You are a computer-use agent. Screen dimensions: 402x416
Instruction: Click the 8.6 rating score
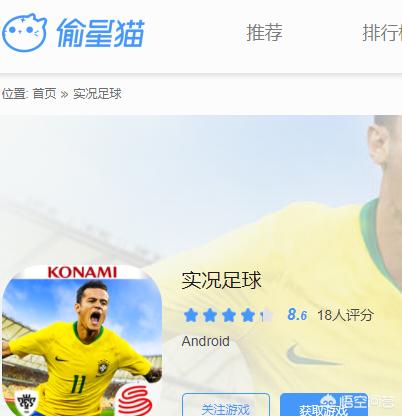click(x=297, y=314)
